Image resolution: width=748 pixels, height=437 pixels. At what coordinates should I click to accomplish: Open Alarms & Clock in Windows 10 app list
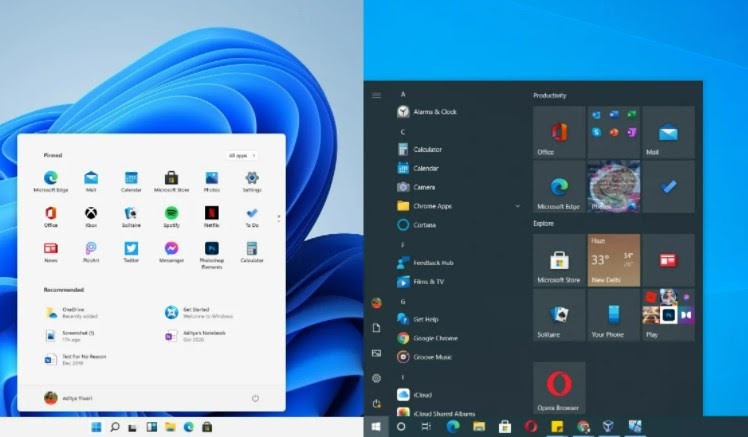(427, 112)
